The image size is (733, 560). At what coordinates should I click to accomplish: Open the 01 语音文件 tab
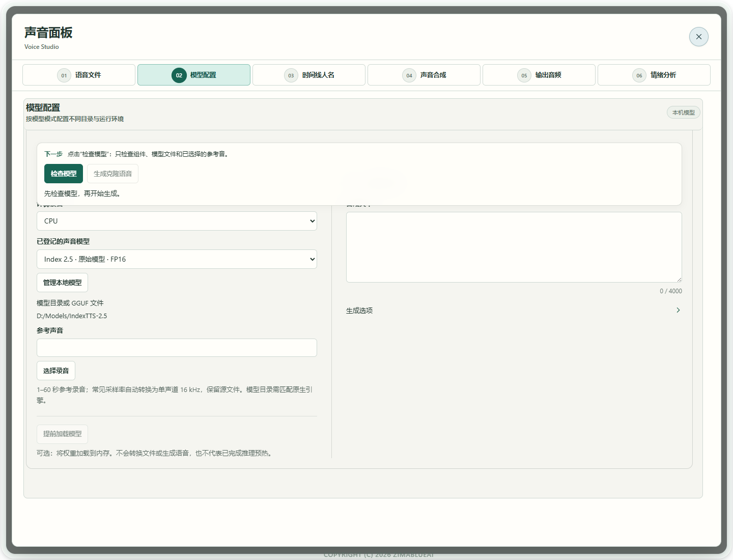pyautogui.click(x=79, y=75)
